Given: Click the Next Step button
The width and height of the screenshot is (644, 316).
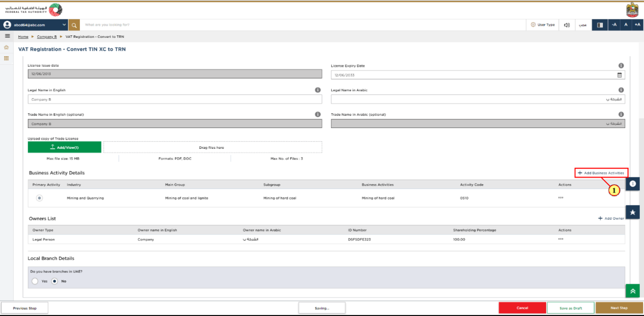Looking at the screenshot, I should [x=619, y=308].
